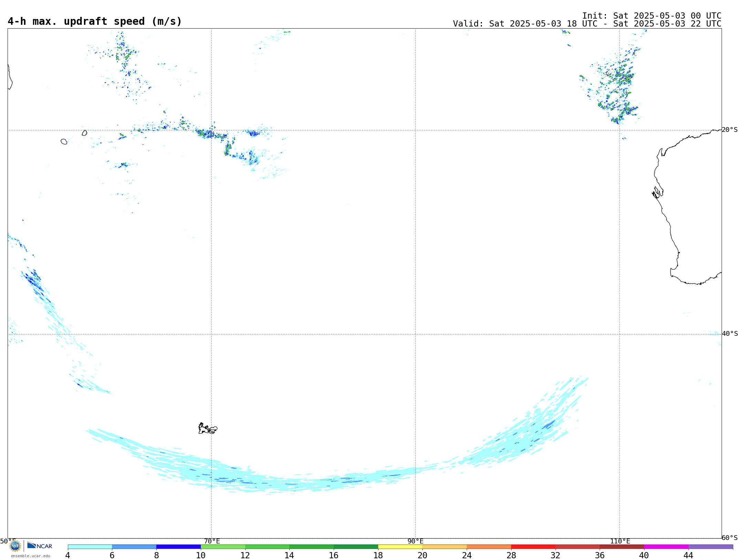The width and height of the screenshot is (744, 560).
Task: Select the purple colorbar swatch above 44
Action: (711, 547)
